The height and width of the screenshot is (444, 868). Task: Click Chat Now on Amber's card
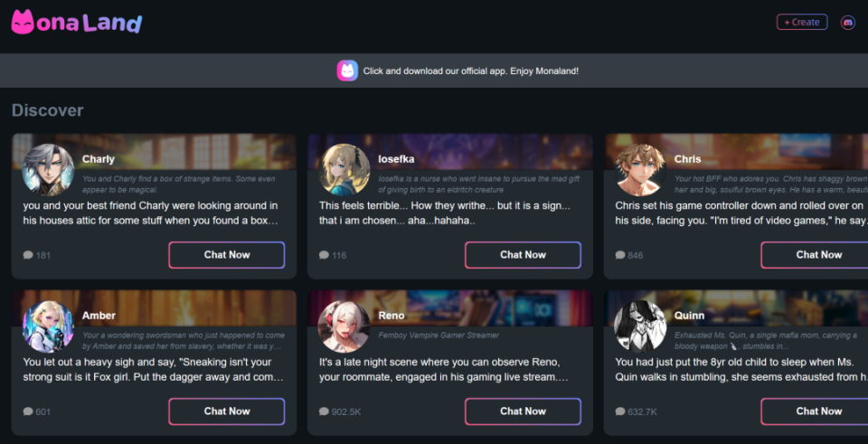227,411
